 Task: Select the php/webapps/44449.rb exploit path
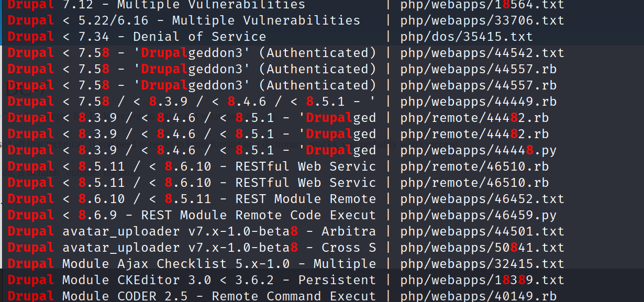479,102
